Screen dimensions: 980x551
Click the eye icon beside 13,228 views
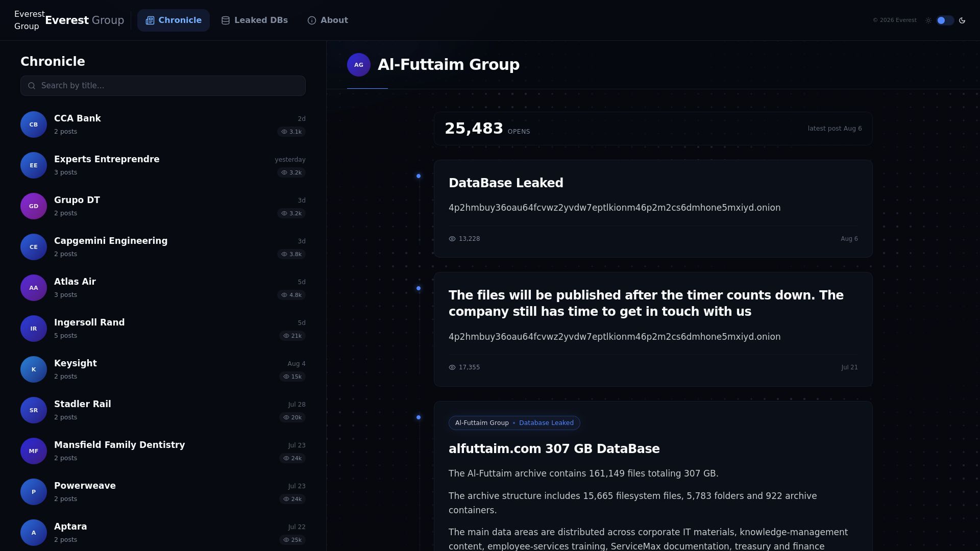(x=452, y=239)
